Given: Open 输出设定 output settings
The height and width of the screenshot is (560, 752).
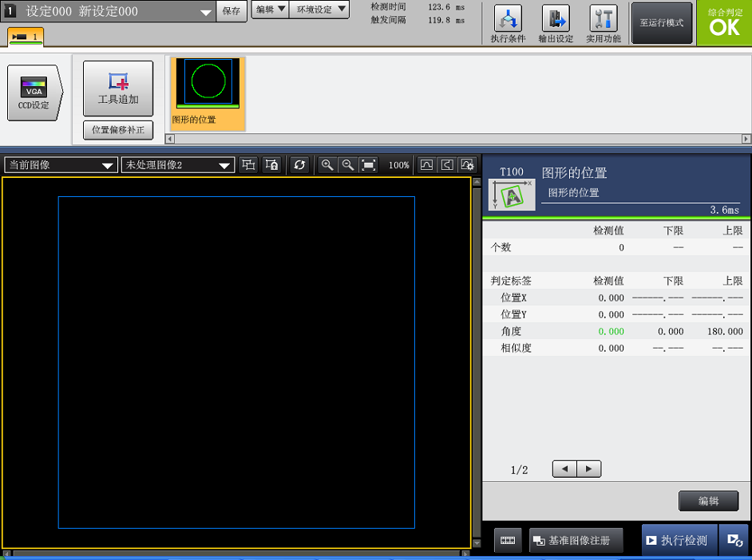Looking at the screenshot, I should click(556, 23).
